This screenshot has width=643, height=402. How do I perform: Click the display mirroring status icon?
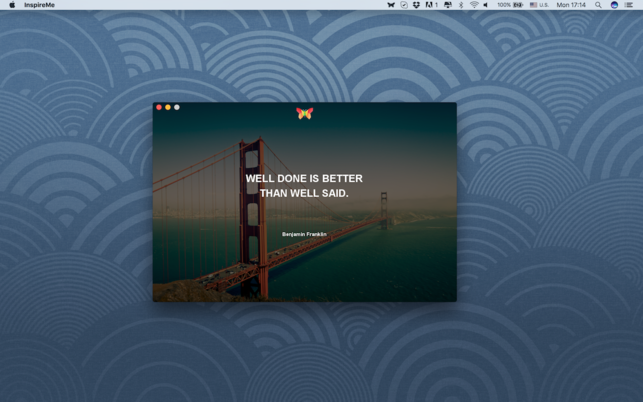pyautogui.click(x=448, y=5)
